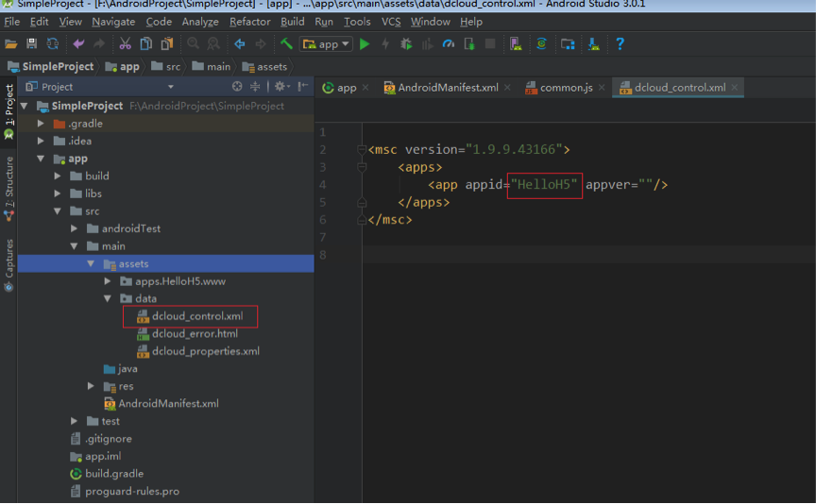Screen dimensions: 816x504
Task: Select dcloud_control.xml in project tree
Action: coord(197,316)
